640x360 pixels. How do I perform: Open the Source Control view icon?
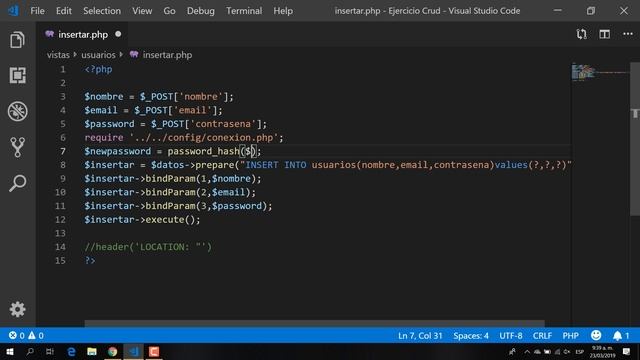[x=17, y=147]
